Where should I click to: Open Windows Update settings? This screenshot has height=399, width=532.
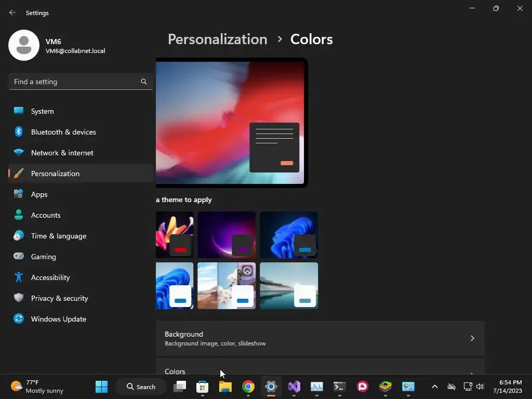(81, 319)
